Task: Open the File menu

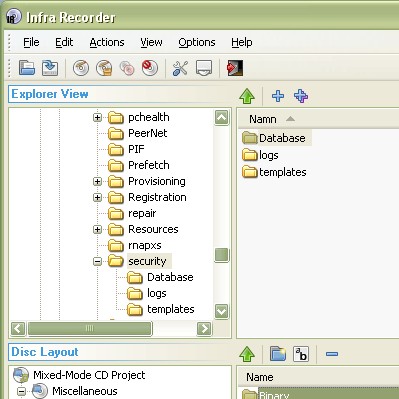Action: pyautogui.click(x=31, y=42)
